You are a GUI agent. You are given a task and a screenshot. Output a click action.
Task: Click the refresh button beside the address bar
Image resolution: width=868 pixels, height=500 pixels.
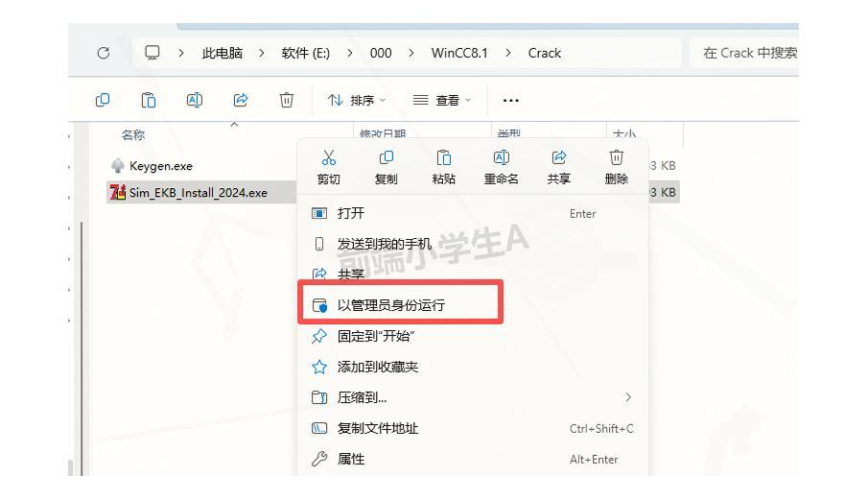click(x=104, y=53)
